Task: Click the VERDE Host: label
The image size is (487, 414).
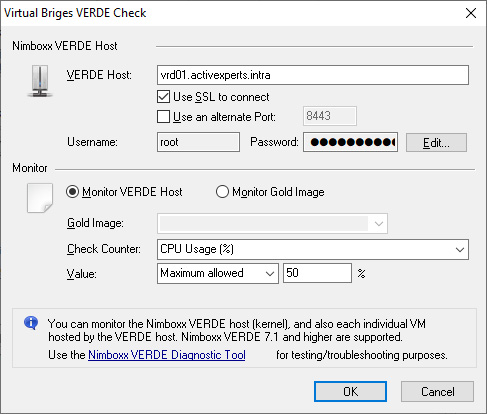Action: [x=99, y=75]
